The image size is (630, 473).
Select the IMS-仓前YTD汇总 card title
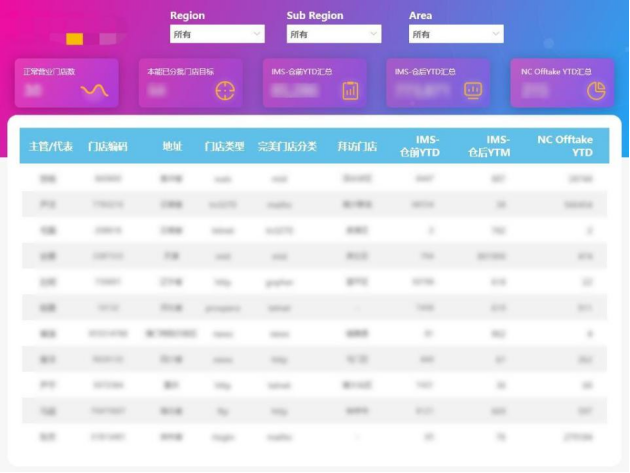tap(301, 72)
